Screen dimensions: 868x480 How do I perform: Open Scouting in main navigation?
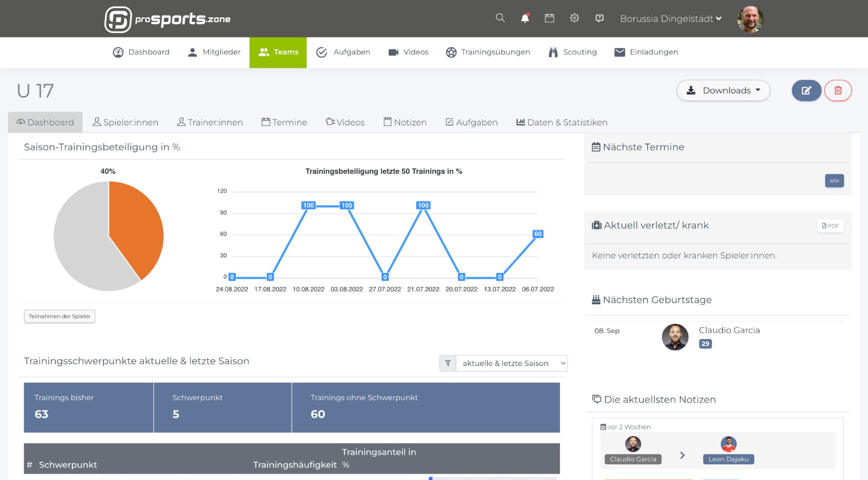point(572,52)
